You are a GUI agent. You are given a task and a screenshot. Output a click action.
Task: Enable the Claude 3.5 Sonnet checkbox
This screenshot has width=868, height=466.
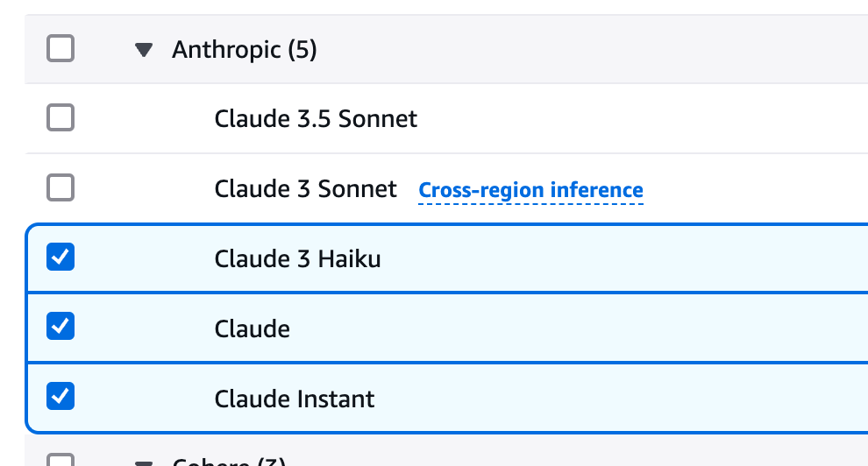[x=60, y=117]
